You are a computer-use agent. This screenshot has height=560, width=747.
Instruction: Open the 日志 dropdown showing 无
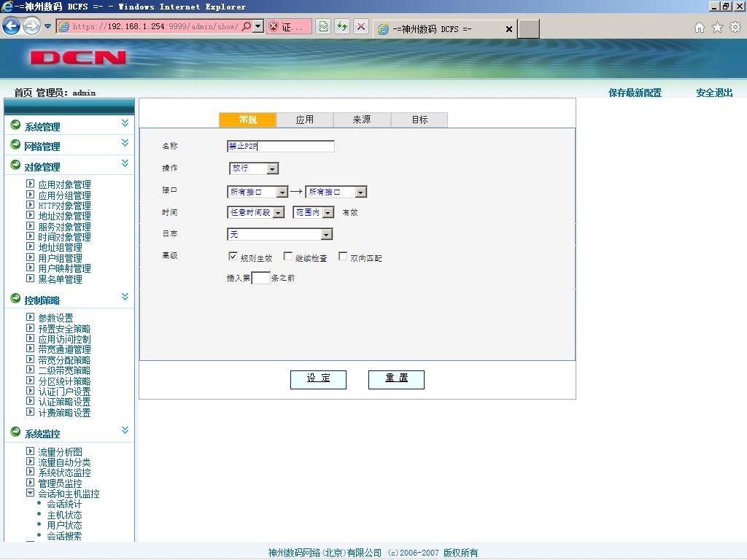coord(279,234)
